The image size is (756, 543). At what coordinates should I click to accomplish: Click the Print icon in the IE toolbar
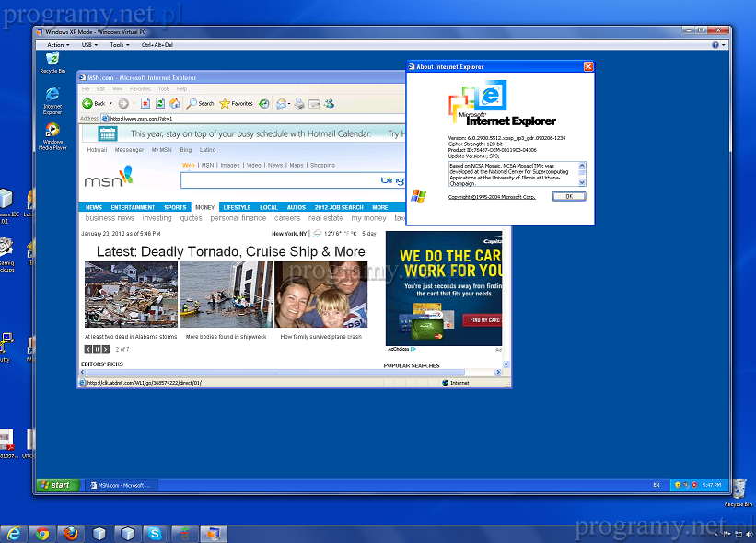click(x=297, y=104)
